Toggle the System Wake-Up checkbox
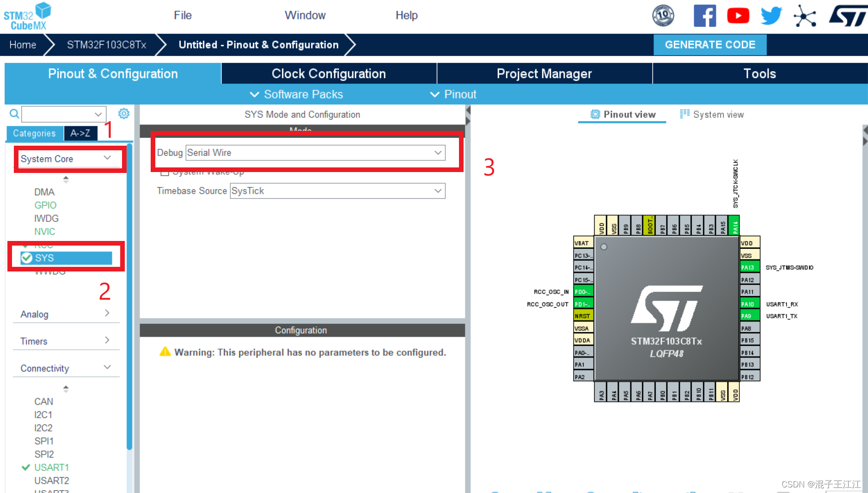The width and height of the screenshot is (868, 493). 164,173
